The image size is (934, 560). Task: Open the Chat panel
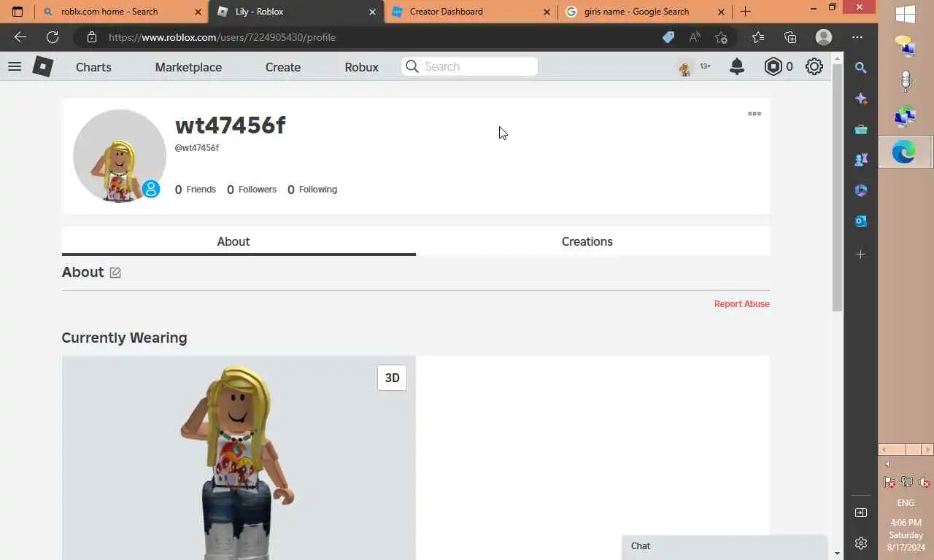[725, 546]
